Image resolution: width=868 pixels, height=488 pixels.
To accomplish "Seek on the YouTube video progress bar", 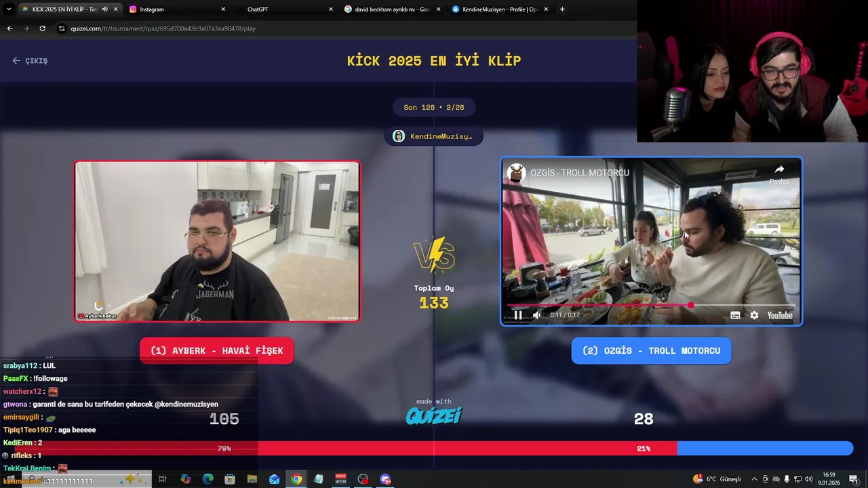I will (x=650, y=305).
